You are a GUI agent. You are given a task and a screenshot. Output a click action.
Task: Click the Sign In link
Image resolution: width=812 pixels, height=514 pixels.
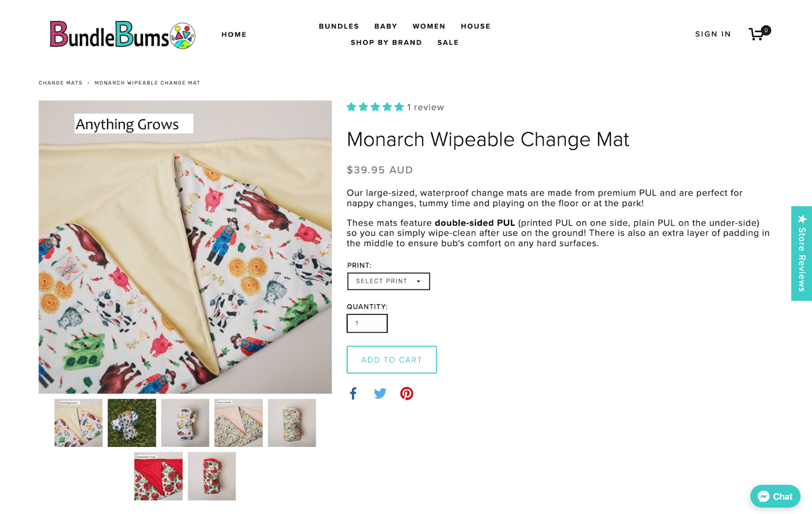tap(713, 34)
